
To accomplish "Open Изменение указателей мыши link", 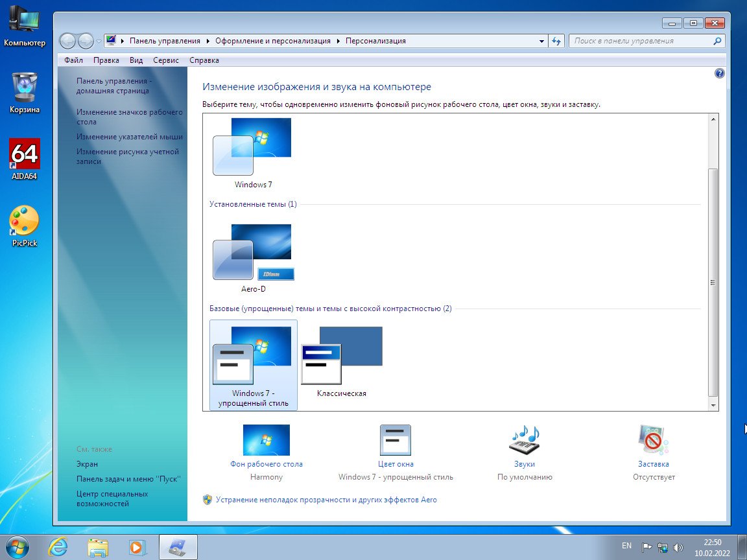I will [x=129, y=137].
